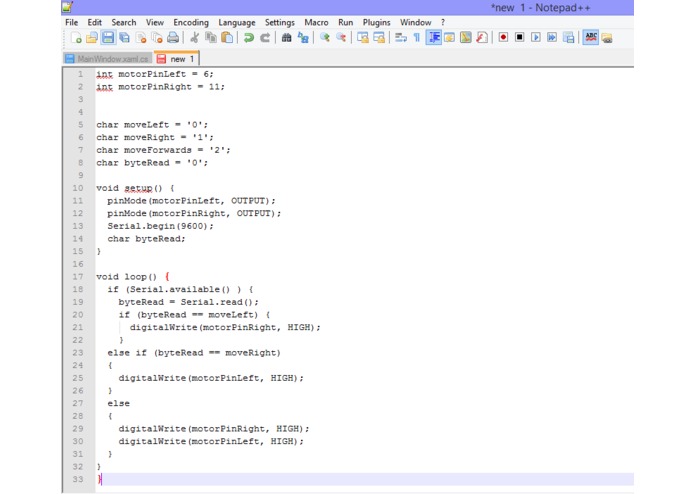Open the Macro menu
Screen dimensions: 695x494
point(316,22)
